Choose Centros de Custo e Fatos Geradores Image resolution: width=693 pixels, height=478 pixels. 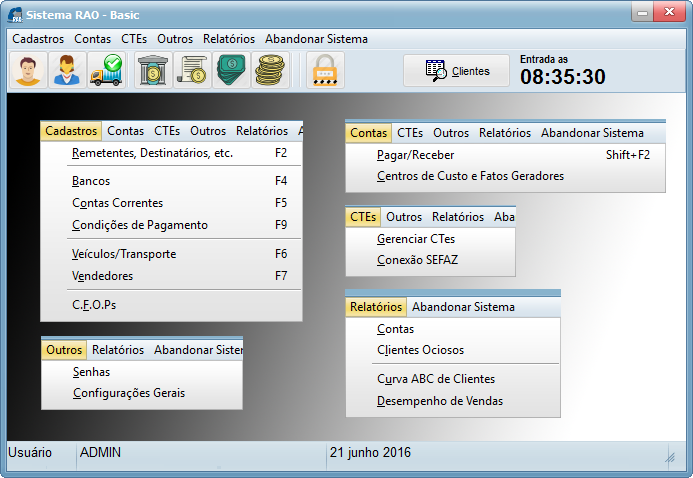pyautogui.click(x=505, y=176)
